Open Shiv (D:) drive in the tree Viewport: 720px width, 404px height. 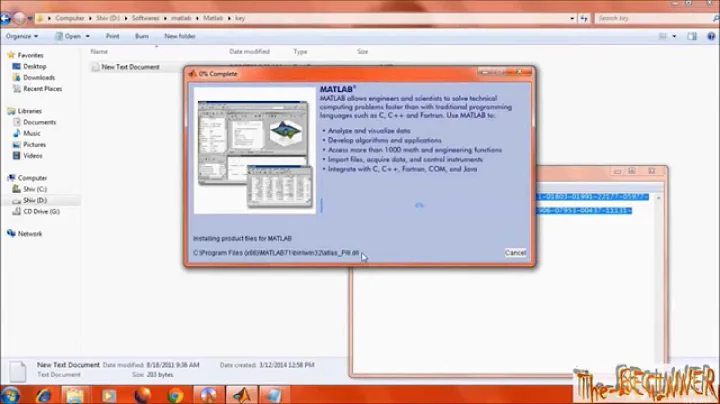coord(35,200)
